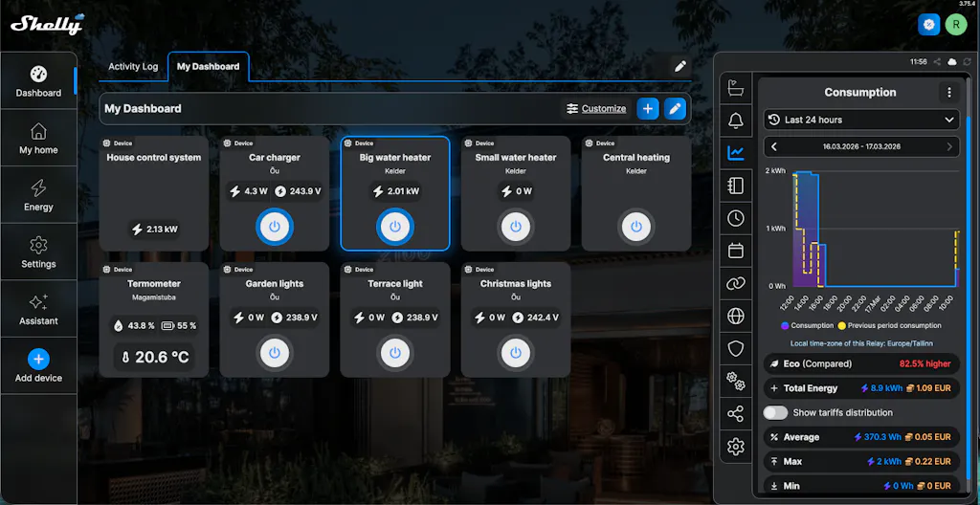Click the globe icon in device panel
The height and width of the screenshot is (505, 980).
[x=735, y=316]
